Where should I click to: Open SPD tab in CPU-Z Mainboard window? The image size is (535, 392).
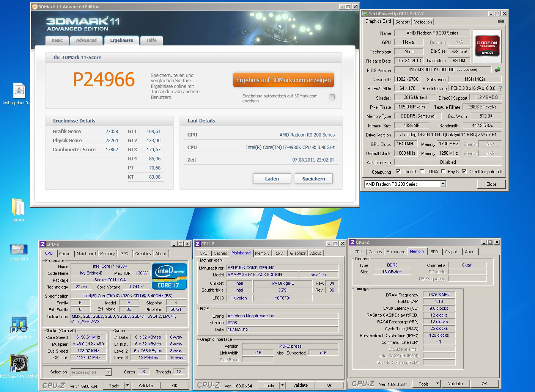(x=280, y=253)
